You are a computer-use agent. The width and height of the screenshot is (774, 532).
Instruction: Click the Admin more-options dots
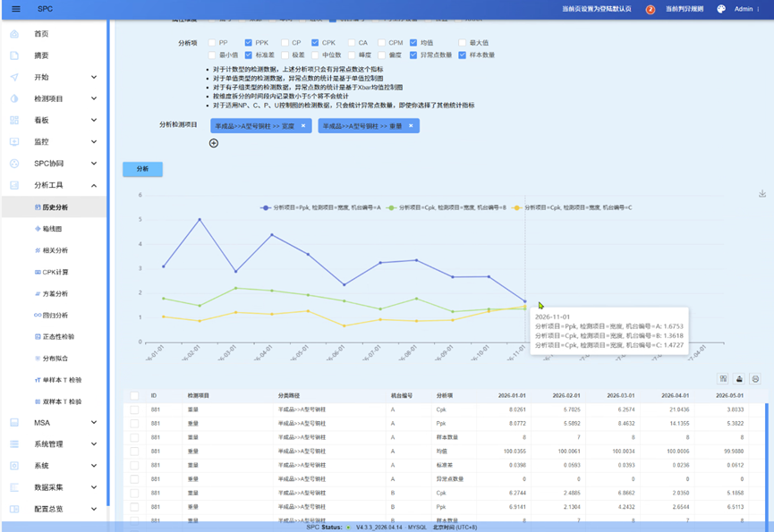(758, 9)
